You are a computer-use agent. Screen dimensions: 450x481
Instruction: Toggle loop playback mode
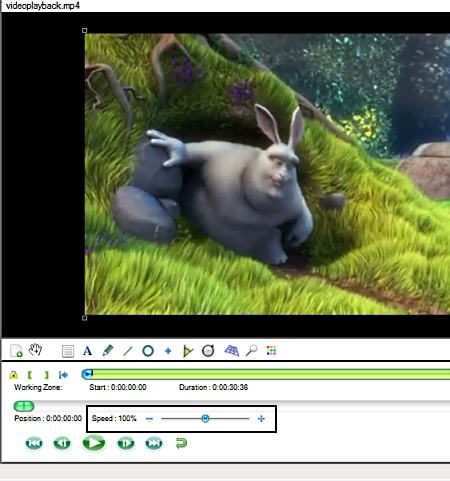pos(181,443)
